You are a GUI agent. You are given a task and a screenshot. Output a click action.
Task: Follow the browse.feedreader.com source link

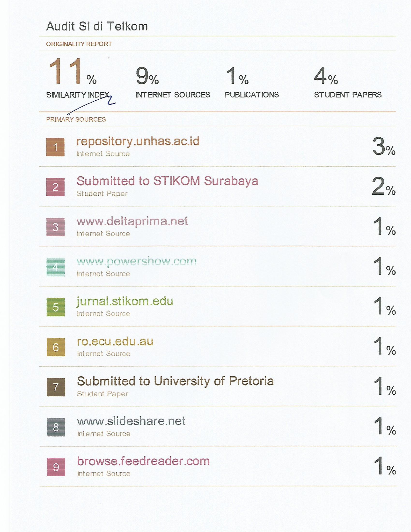(x=143, y=461)
